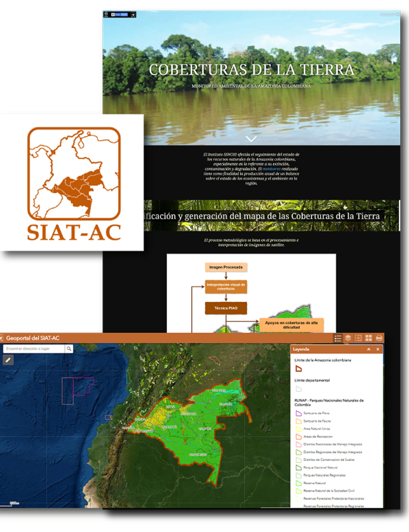Open the swipe compare widget in Geoportal toolbar
The height and width of the screenshot is (532, 409).
click(x=358, y=338)
